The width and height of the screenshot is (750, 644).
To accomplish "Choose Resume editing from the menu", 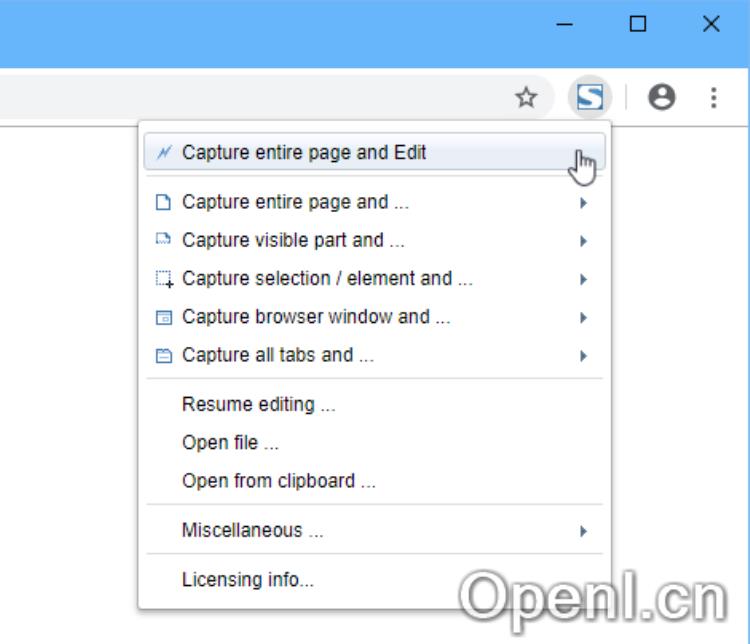I will point(258,405).
